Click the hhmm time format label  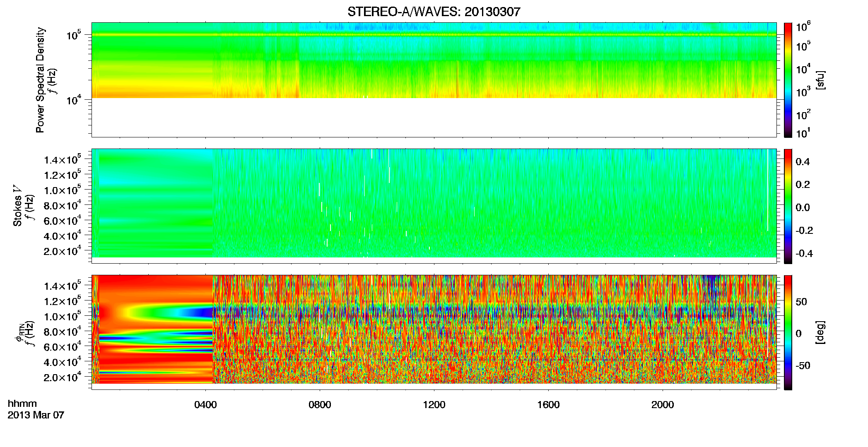(22, 404)
